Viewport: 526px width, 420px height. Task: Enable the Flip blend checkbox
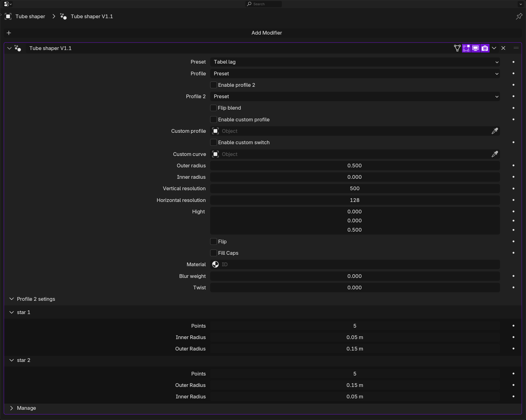point(213,108)
